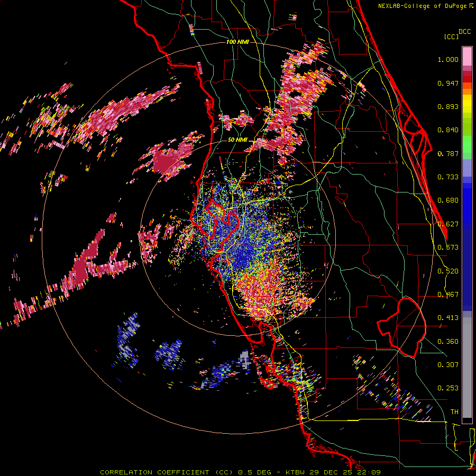Click the [CC] legend header
This screenshot has width=476, height=476.
pyautogui.click(x=451, y=36)
